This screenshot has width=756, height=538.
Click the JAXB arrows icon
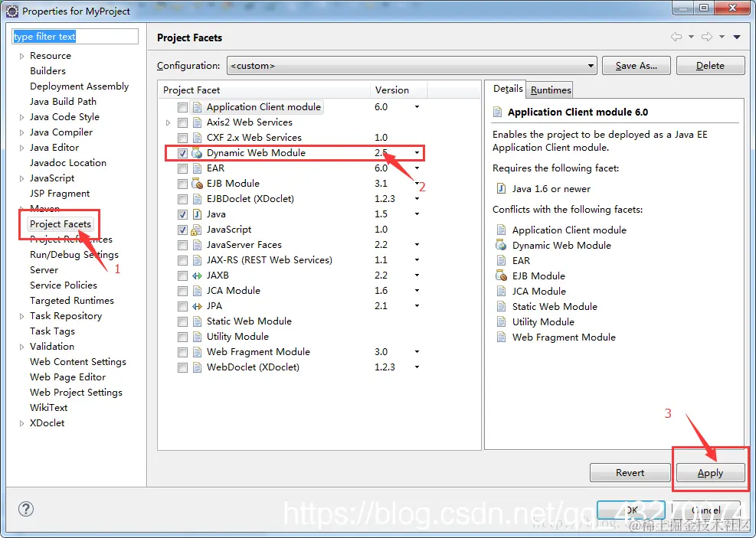(197, 276)
